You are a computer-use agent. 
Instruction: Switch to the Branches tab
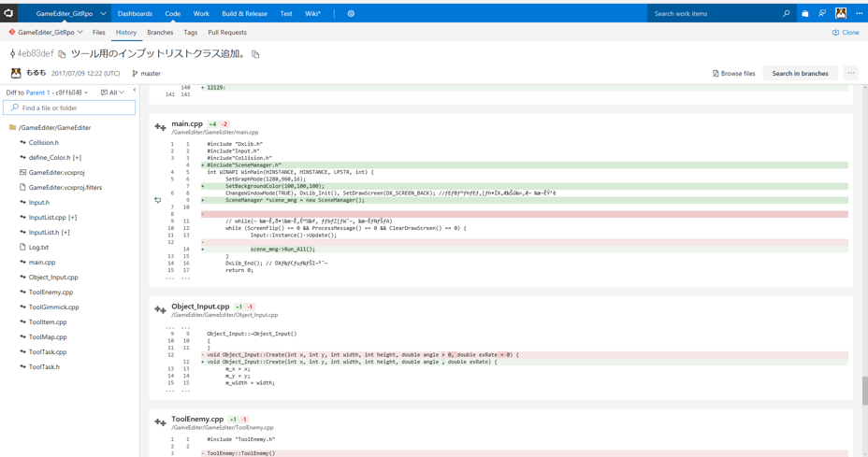pyautogui.click(x=160, y=33)
